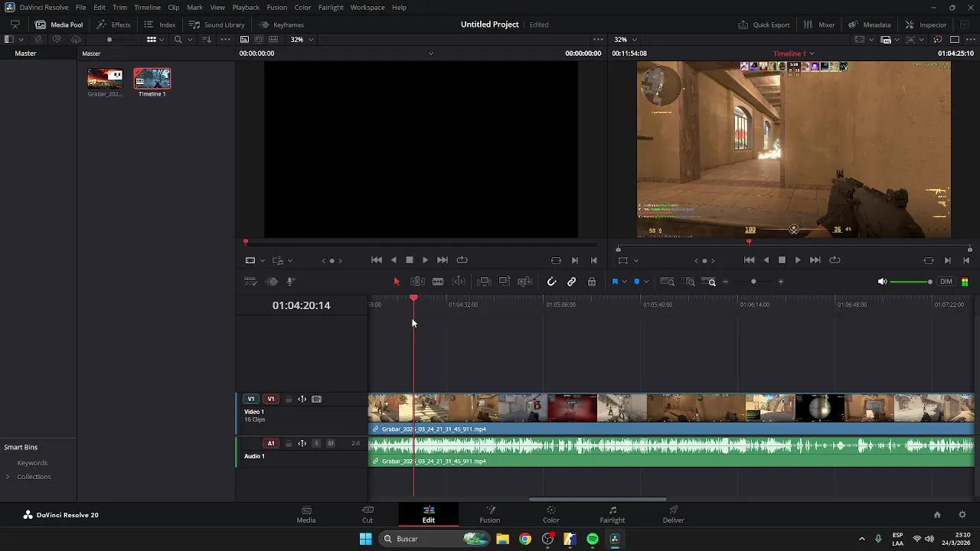Screen dimensions: 980x551
Task: Click the Insert Clip icon
Action: (x=484, y=282)
